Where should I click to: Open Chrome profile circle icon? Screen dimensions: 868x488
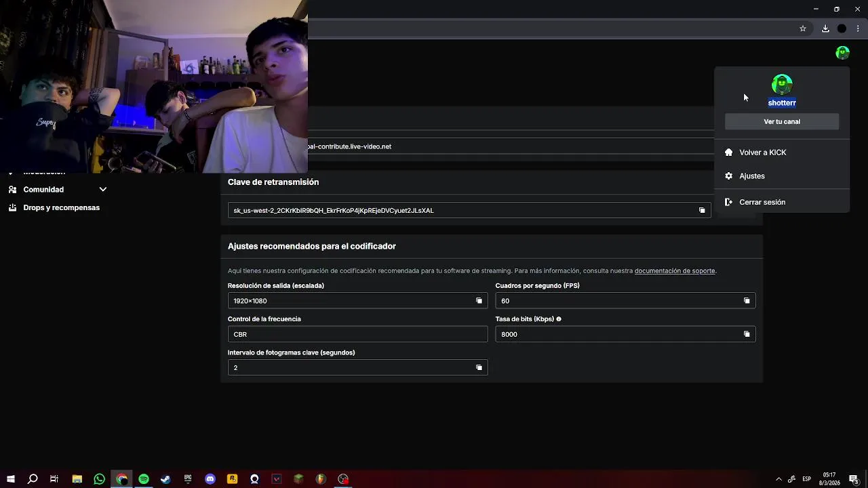pos(842,28)
